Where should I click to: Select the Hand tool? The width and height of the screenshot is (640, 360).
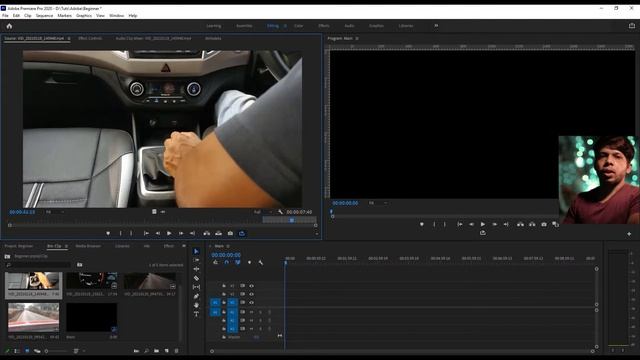pyautogui.click(x=196, y=305)
